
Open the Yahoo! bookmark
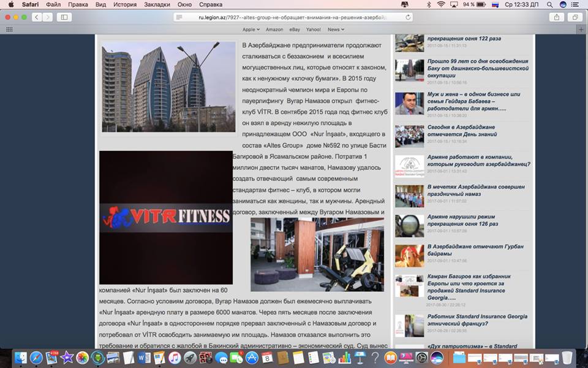[x=313, y=29]
